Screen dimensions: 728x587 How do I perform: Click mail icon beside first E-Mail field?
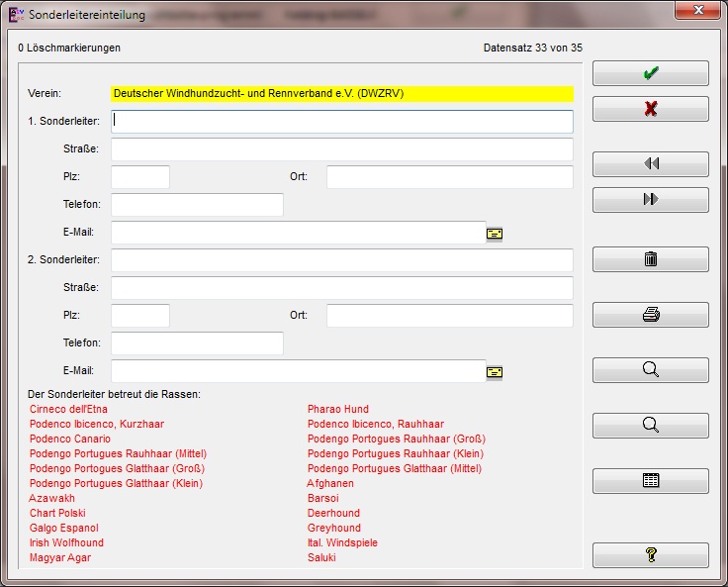(x=495, y=234)
